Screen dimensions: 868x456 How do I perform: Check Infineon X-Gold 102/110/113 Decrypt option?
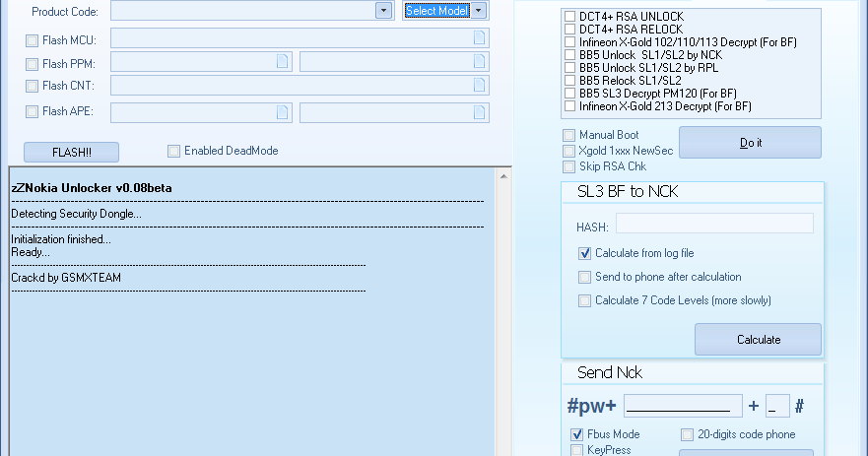pyautogui.click(x=569, y=41)
